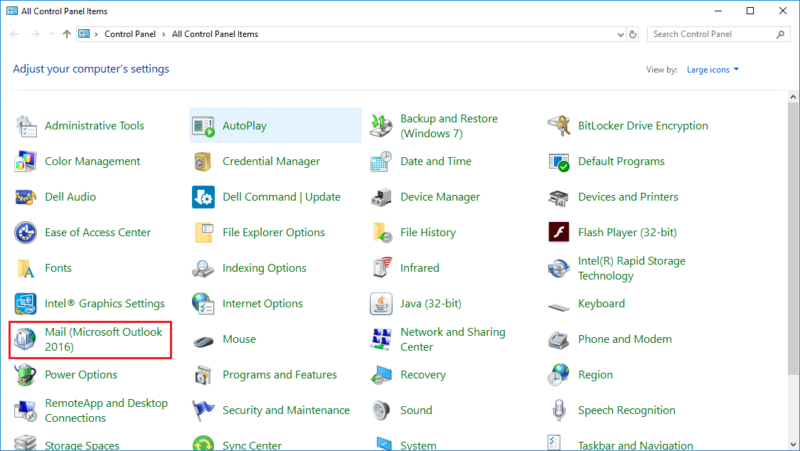Open Backup and Restore (Windows 7) icon
800x451 pixels.
(x=381, y=126)
